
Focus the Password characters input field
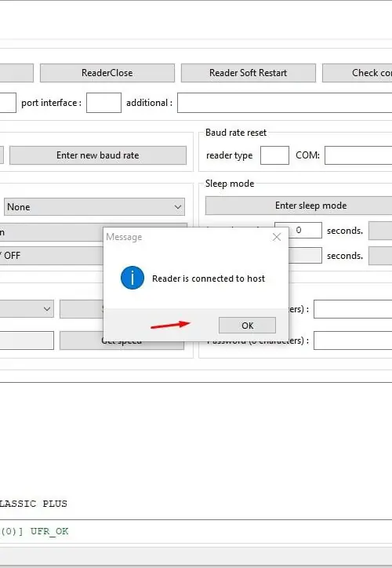[353, 340]
